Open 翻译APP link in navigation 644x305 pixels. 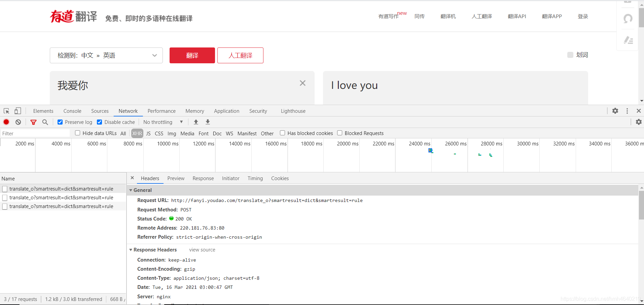point(552,16)
